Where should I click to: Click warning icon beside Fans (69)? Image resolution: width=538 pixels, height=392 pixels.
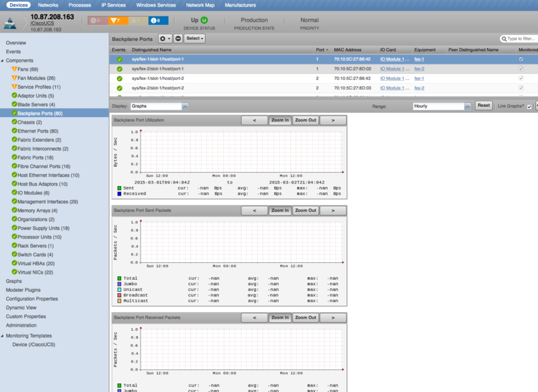tap(14, 69)
